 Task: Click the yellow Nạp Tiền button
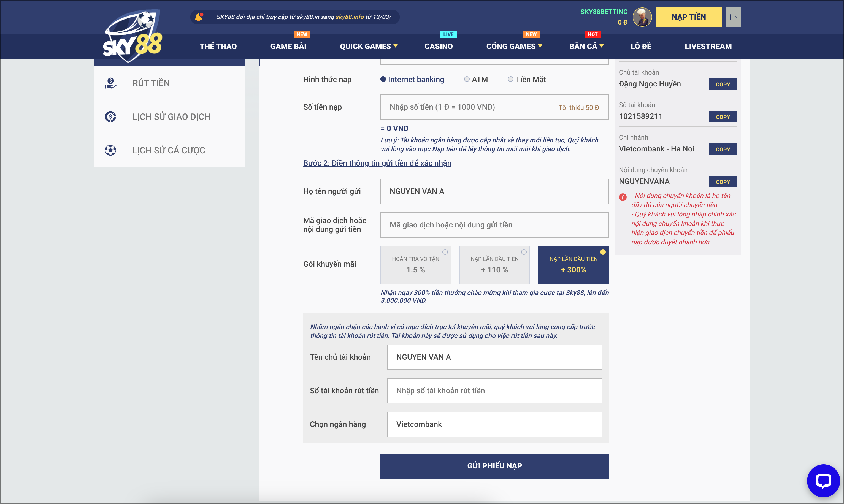pos(688,17)
